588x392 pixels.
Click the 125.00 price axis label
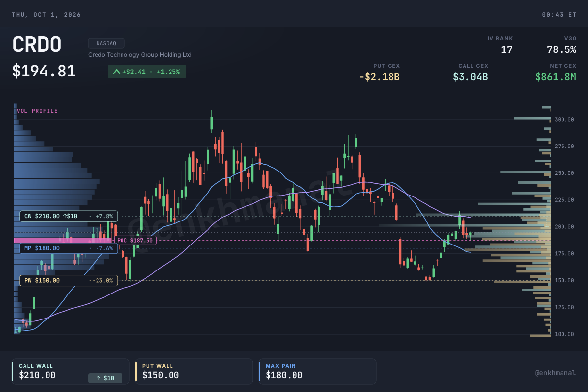click(564, 307)
